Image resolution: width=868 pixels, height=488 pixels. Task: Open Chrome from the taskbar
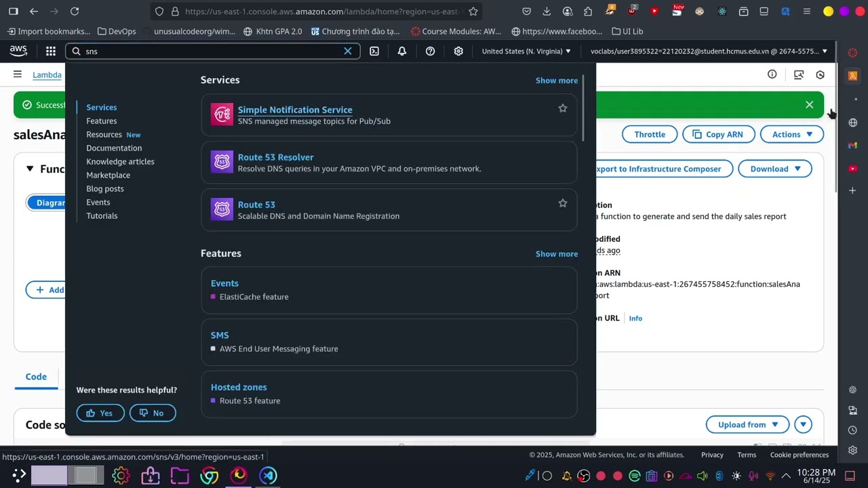(209, 475)
